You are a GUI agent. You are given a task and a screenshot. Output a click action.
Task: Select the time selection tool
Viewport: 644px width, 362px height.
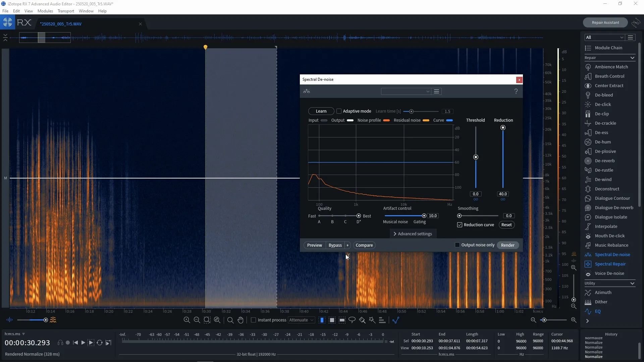point(322,320)
